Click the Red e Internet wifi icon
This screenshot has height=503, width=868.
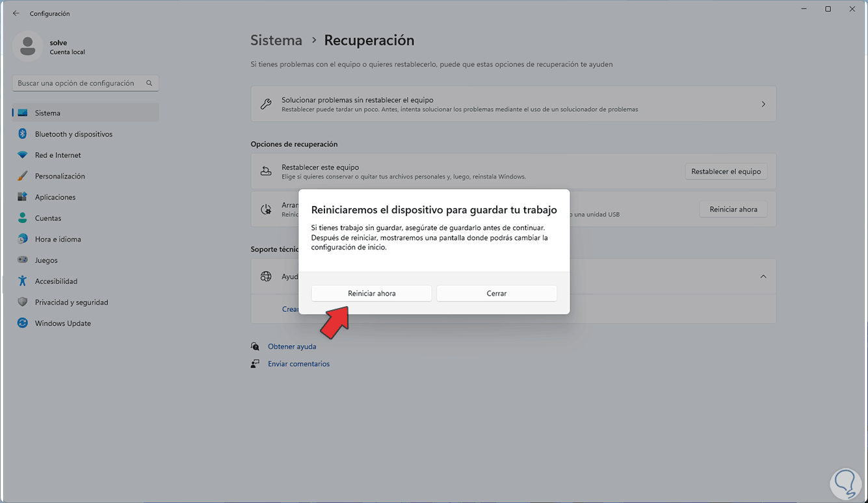pyautogui.click(x=23, y=155)
